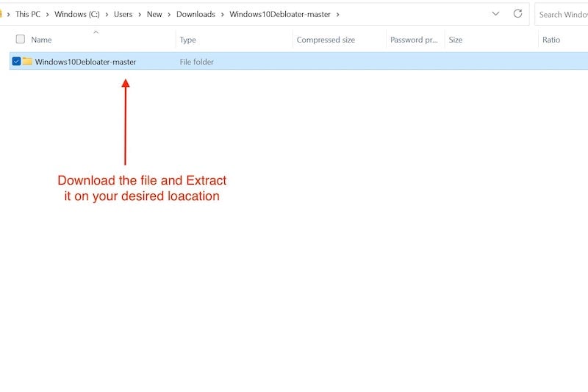Select the Windows10Debloater-master folder name text
Screen dimensions: 588x392
pyautogui.click(x=85, y=62)
